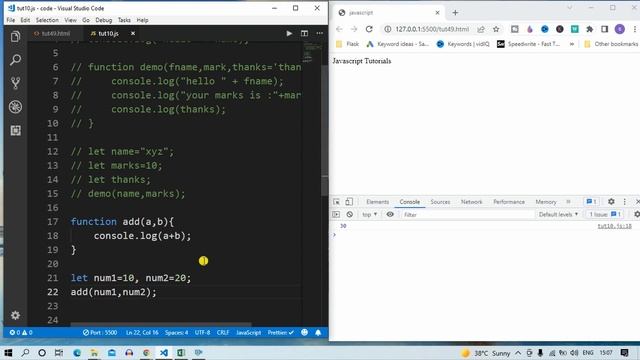
Task: Reload the Chrome page
Action: 369,29
